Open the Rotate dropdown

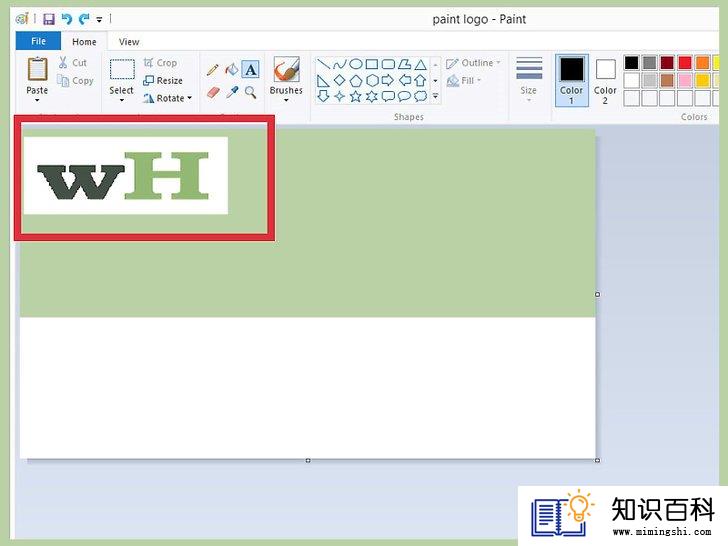coord(168,98)
